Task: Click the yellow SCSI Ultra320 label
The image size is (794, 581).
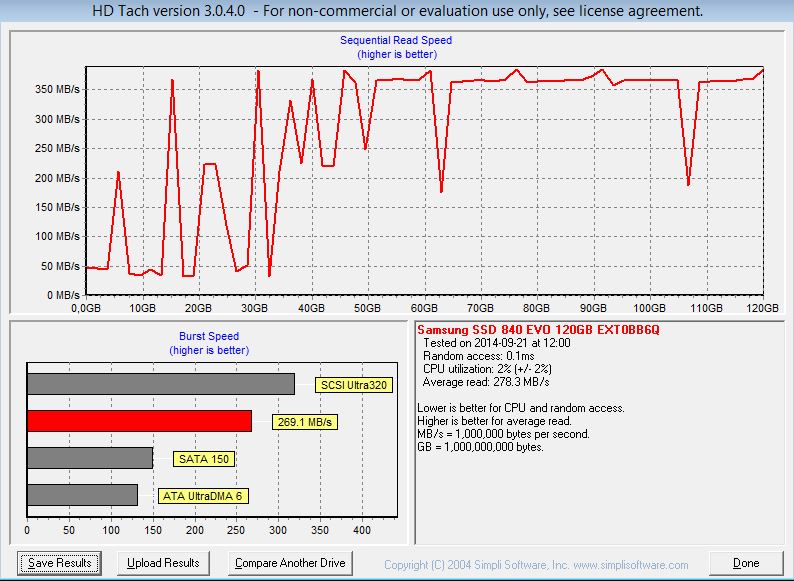Action: [352, 385]
